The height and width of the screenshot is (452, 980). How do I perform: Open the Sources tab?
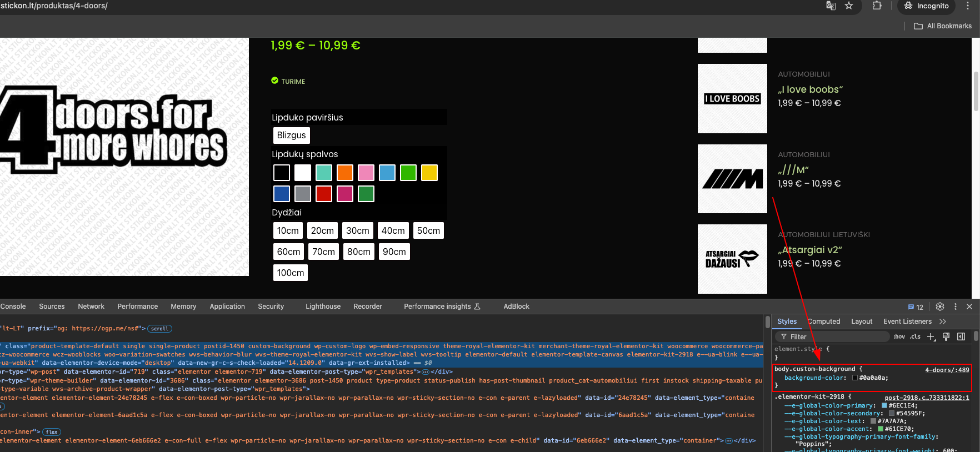[52, 307]
